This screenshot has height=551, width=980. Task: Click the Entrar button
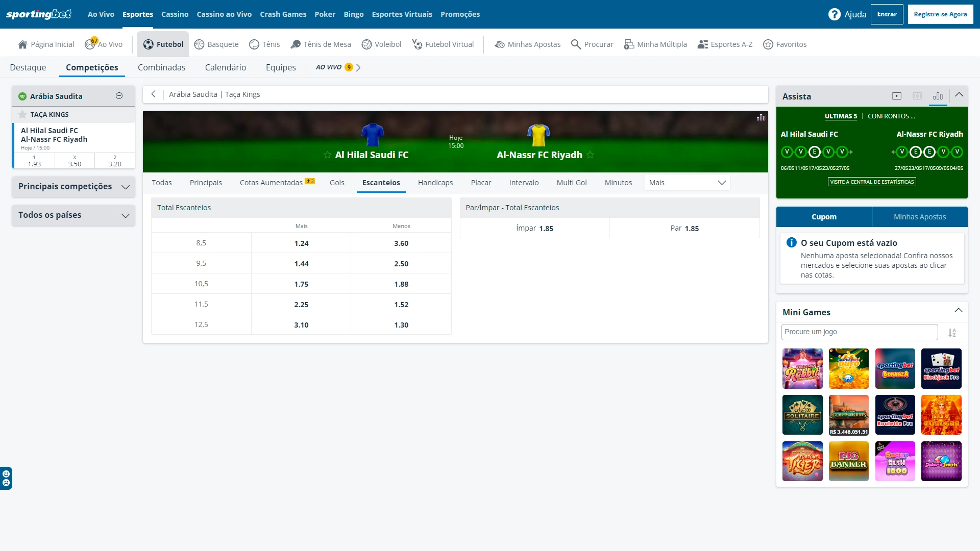click(887, 14)
